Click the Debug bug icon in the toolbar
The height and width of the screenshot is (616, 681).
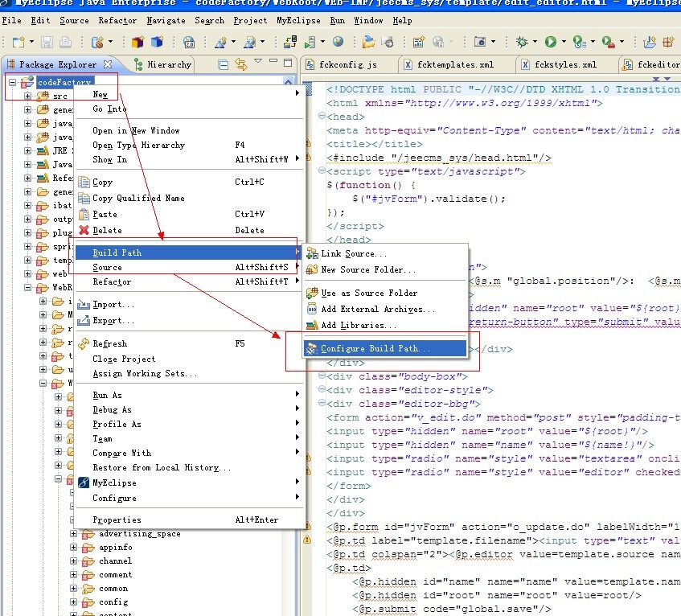pyautogui.click(x=523, y=42)
